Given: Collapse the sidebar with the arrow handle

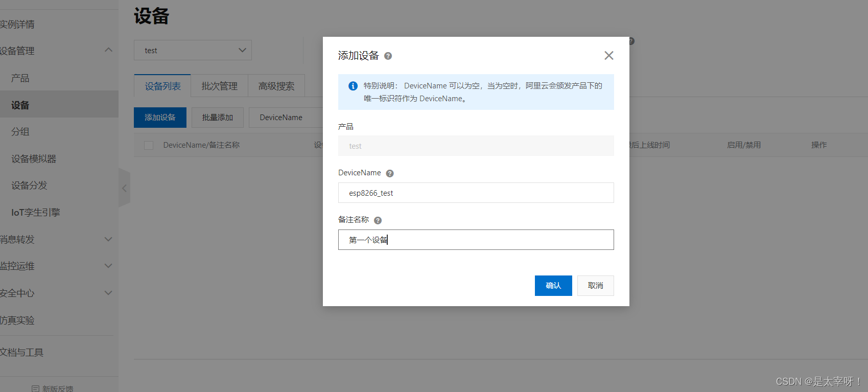Looking at the screenshot, I should pyautogui.click(x=124, y=188).
